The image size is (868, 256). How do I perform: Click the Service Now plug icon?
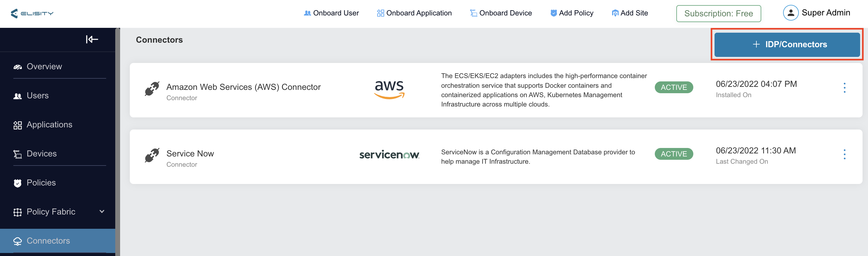[152, 155]
